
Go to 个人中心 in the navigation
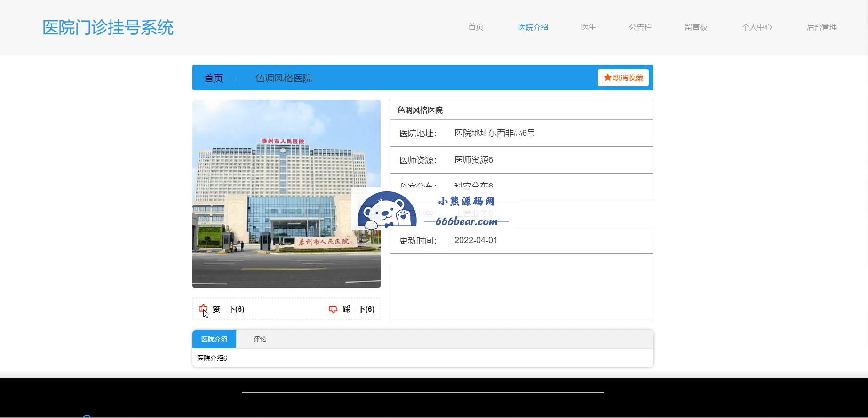pyautogui.click(x=757, y=27)
